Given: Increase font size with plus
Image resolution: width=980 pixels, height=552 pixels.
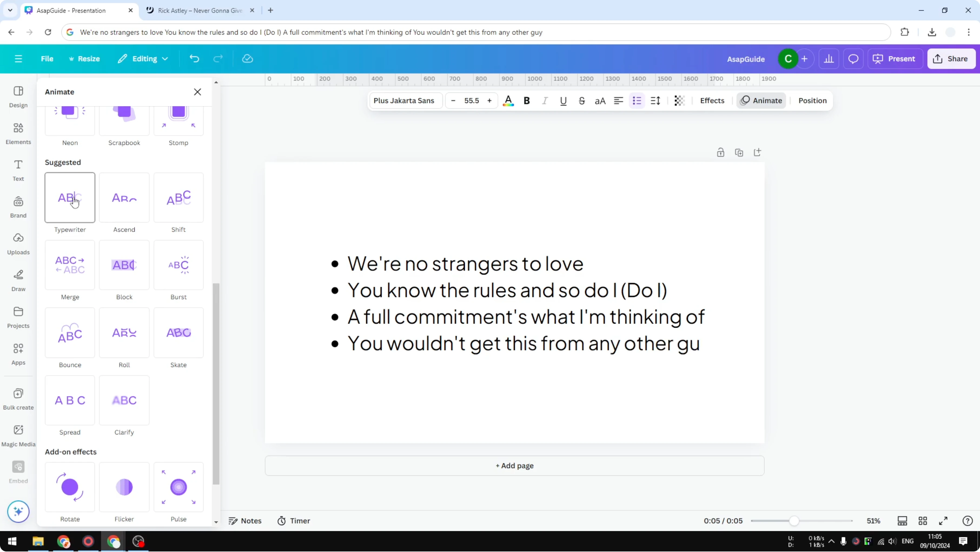Looking at the screenshot, I should click(490, 100).
